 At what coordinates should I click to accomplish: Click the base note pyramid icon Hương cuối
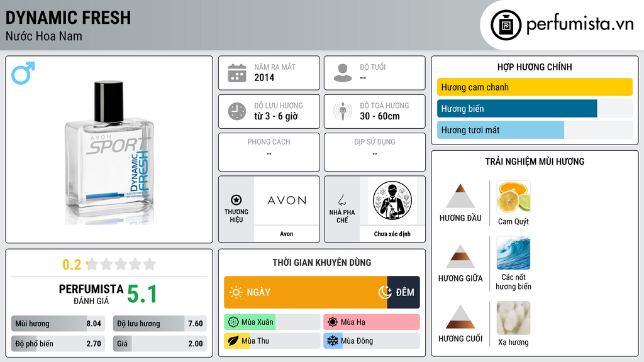[460, 317]
